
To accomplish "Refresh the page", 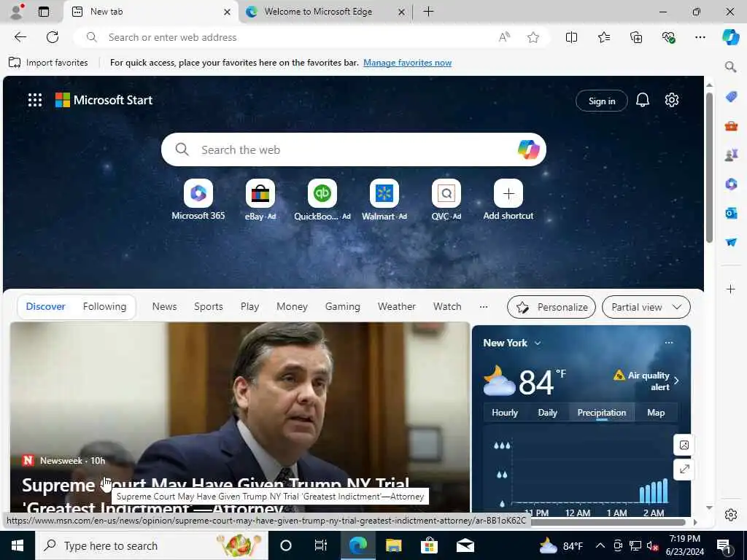I will (x=53, y=37).
